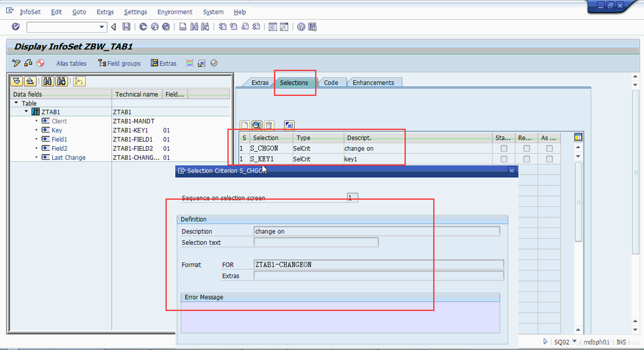This screenshot has width=644, height=350.
Task: Click the Expand All icon in the tree toolbar
Action: click(x=17, y=81)
